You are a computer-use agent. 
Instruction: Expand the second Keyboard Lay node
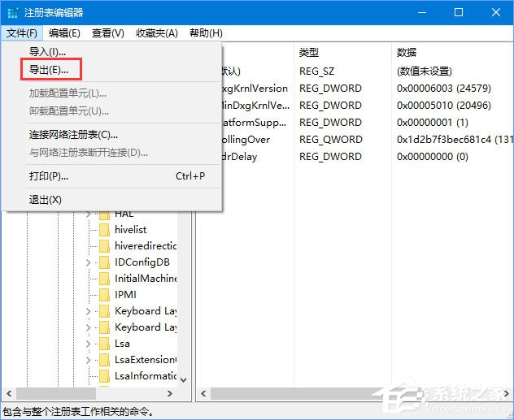click(88, 327)
